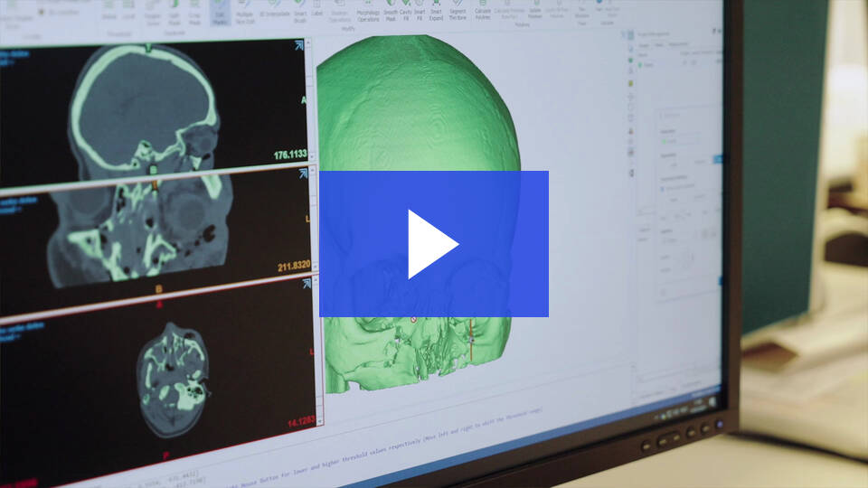This screenshot has width=868, height=488.
Task: Maximize the axial CT view
Action: click(307, 284)
